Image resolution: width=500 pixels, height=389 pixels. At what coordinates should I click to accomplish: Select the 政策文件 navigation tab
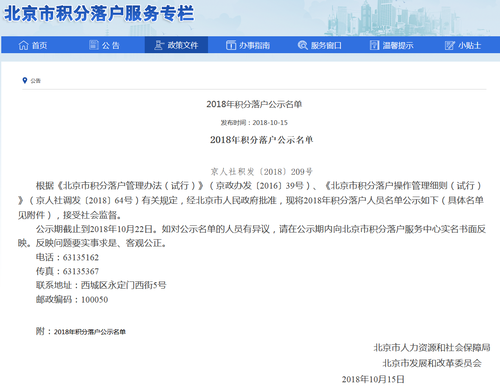click(x=176, y=45)
